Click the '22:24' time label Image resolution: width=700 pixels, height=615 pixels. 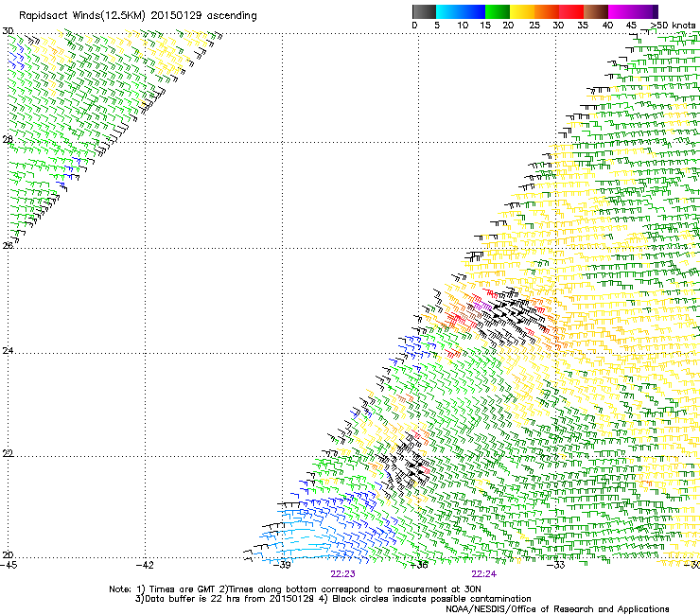click(x=484, y=574)
